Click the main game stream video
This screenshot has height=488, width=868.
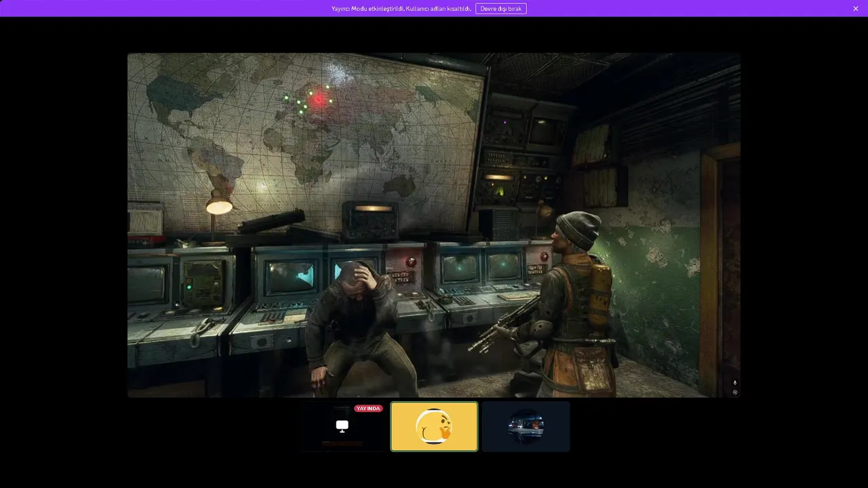click(x=434, y=225)
